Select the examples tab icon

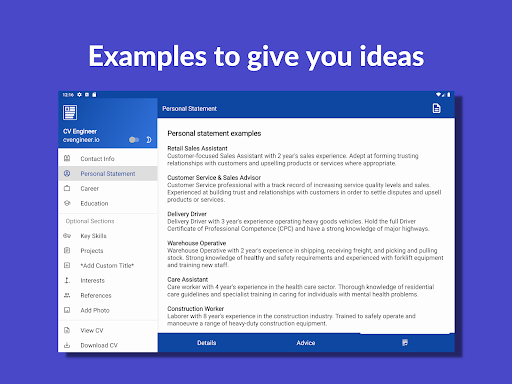pyautogui.click(x=405, y=343)
